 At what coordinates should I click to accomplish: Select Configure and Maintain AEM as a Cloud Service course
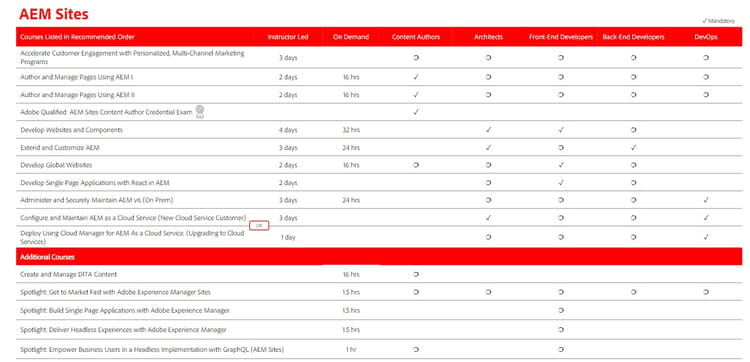[133, 218]
